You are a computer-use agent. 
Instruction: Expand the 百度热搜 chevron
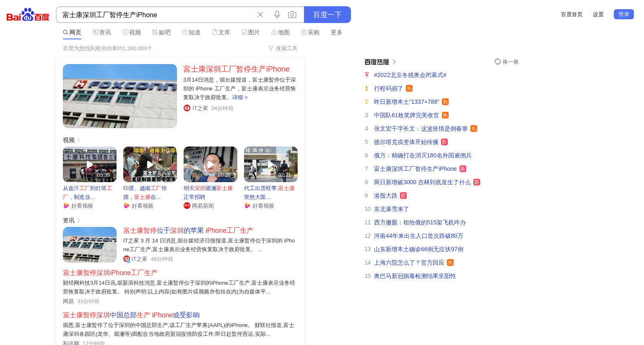tap(394, 62)
